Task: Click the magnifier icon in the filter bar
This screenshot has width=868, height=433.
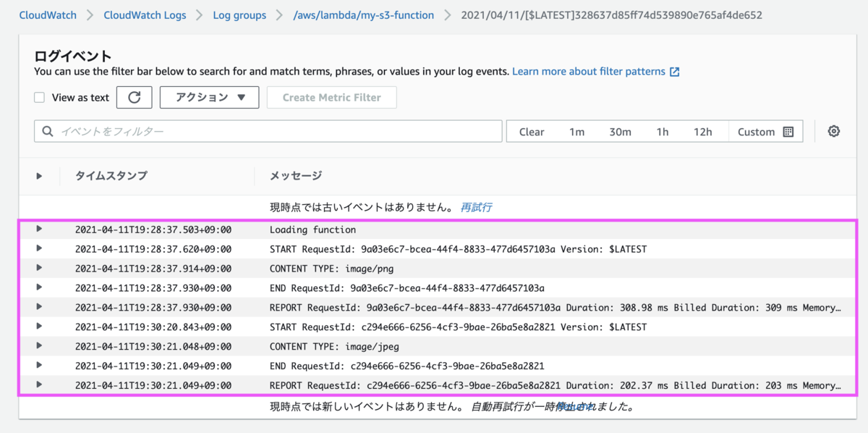Action: point(48,131)
